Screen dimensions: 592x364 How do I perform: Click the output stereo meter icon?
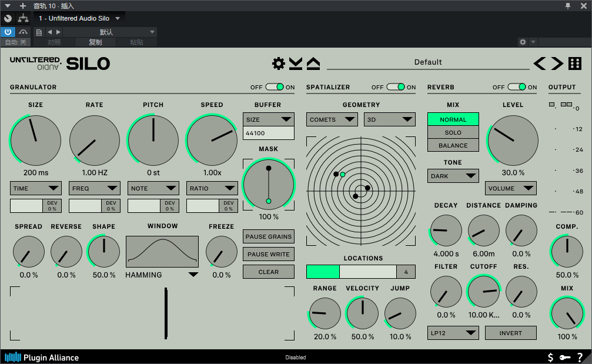[566, 104]
